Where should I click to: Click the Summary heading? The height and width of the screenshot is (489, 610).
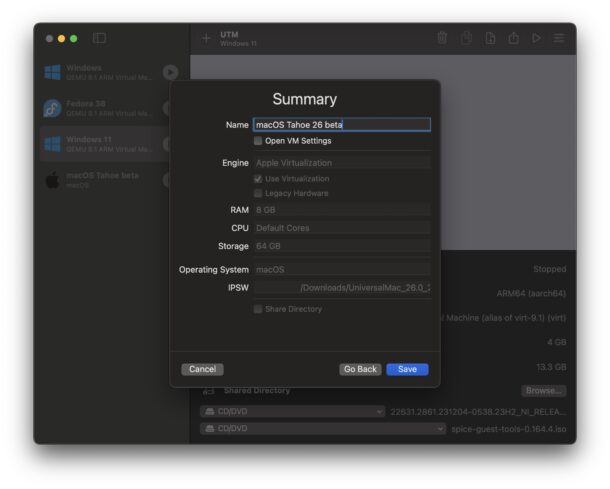[305, 100]
